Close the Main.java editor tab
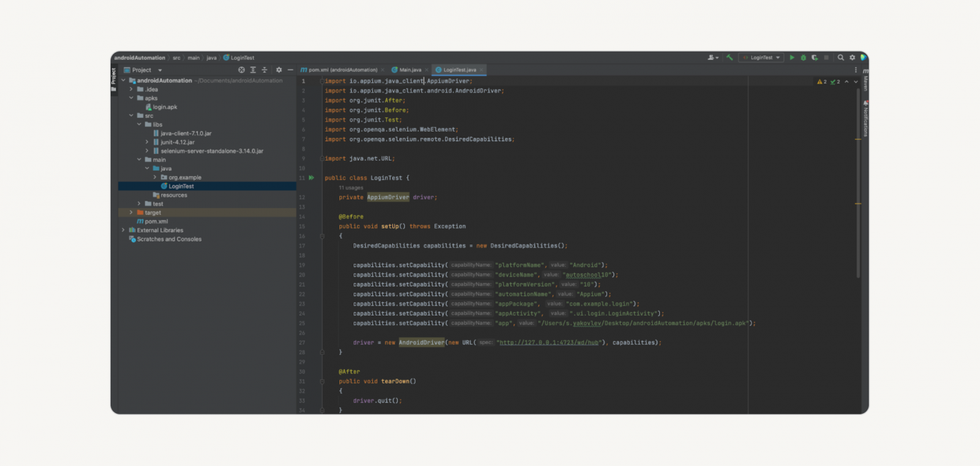The width and height of the screenshot is (980, 466). click(x=427, y=70)
